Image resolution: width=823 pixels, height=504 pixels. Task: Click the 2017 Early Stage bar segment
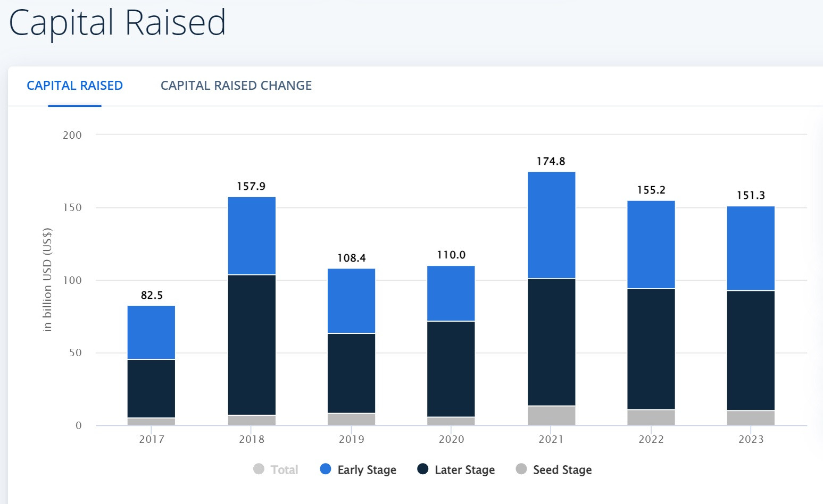pos(152,332)
